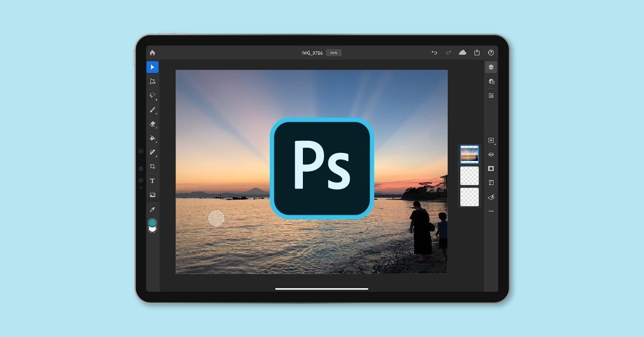This screenshot has height=337, width=644.
Task: Select the Crop tool
Action: tap(152, 166)
